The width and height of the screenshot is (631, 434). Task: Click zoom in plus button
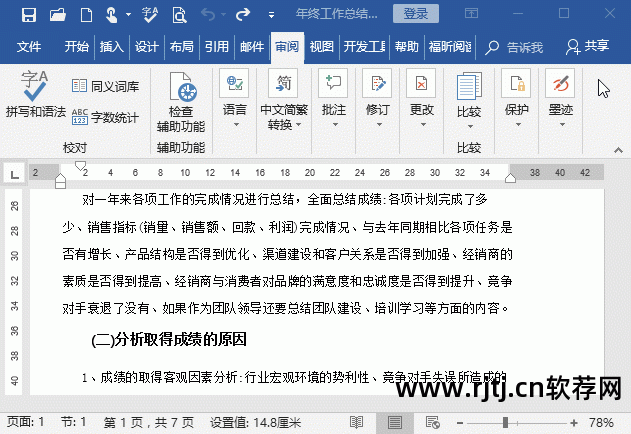click(574, 423)
